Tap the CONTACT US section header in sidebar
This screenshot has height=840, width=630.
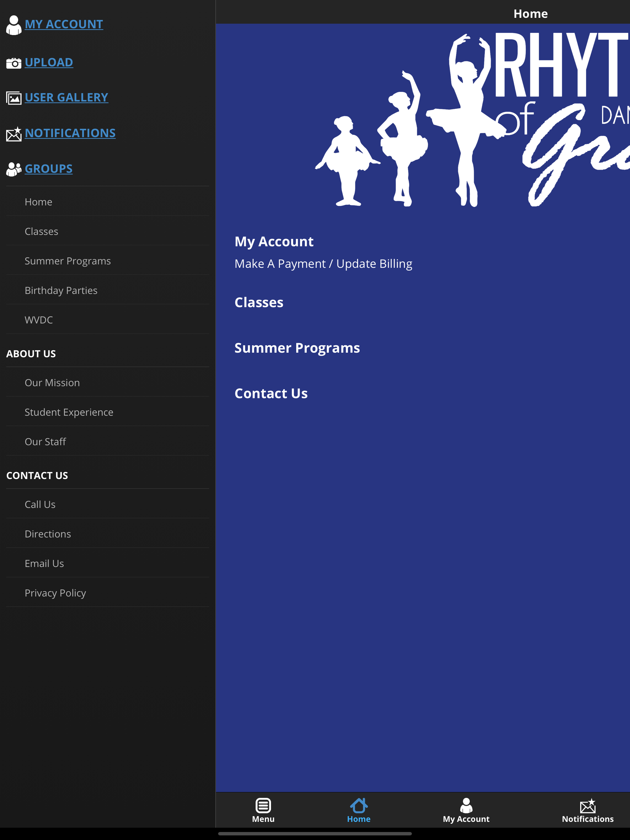coord(37,475)
